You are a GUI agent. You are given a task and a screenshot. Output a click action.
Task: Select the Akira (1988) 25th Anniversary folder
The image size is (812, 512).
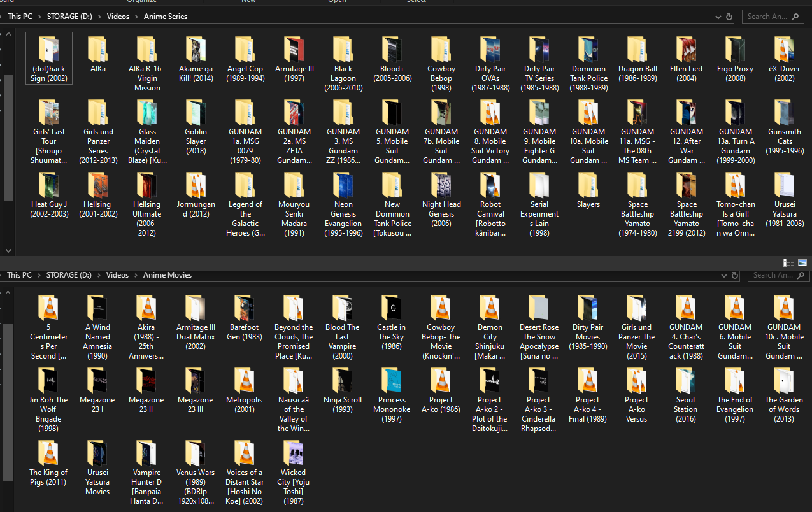tap(146, 326)
